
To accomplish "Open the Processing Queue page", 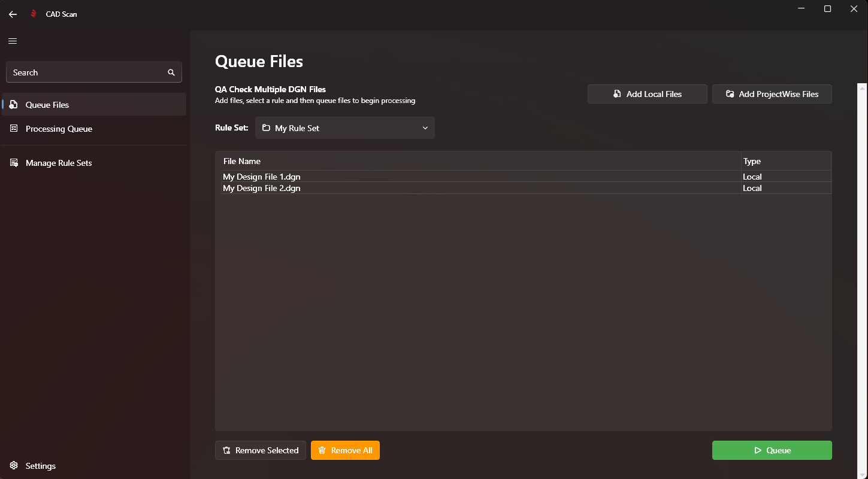I will [59, 129].
